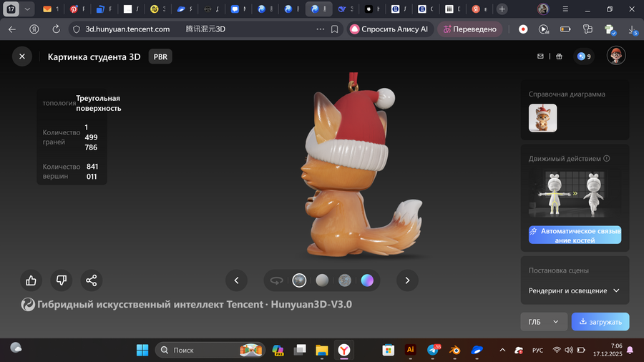Screen dimensions: 644x362
Task: Click the thumbs-up like icon
Action: point(31,280)
